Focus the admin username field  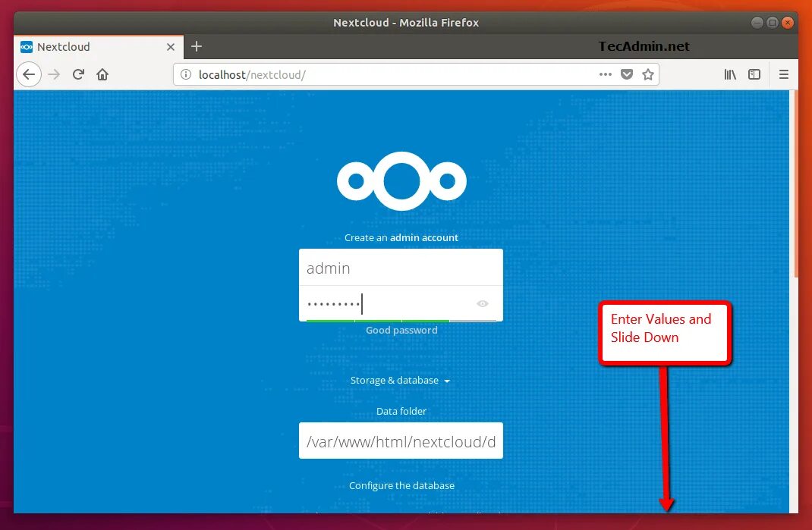(x=401, y=268)
